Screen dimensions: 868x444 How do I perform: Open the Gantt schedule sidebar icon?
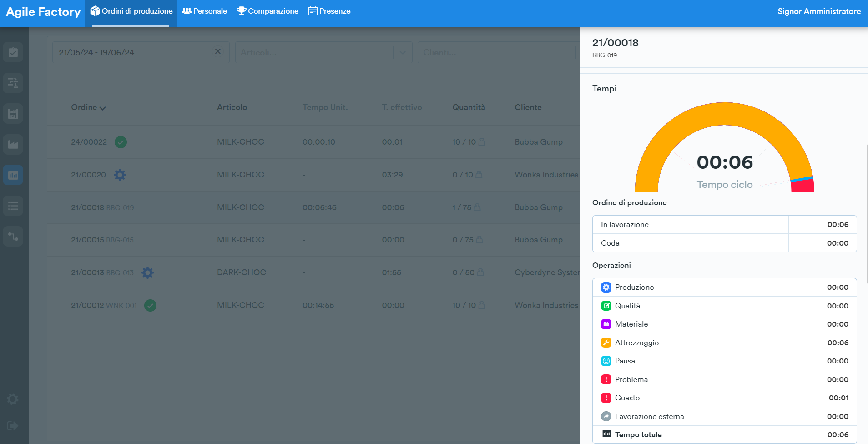pyautogui.click(x=13, y=83)
